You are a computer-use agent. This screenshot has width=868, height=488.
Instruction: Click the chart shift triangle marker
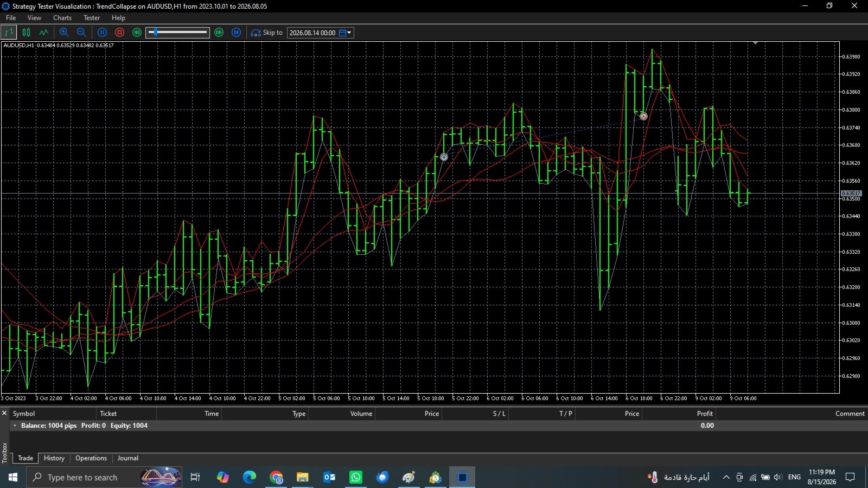[x=755, y=42]
